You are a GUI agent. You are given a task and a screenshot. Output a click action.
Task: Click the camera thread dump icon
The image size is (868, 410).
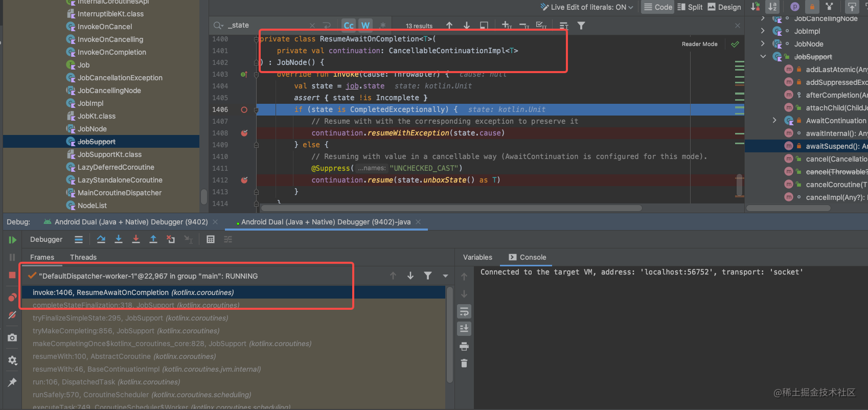[12, 337]
